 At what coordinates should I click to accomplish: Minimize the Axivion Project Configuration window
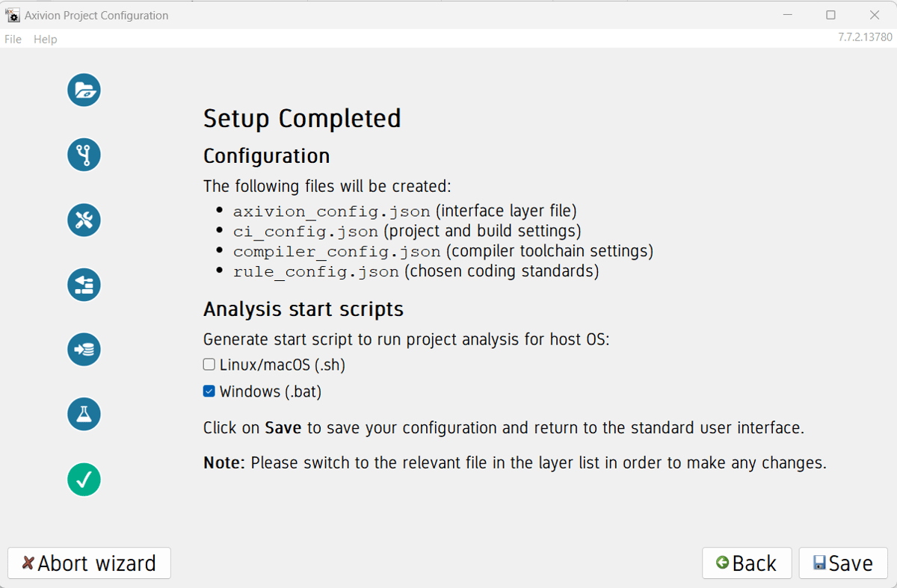(x=787, y=15)
